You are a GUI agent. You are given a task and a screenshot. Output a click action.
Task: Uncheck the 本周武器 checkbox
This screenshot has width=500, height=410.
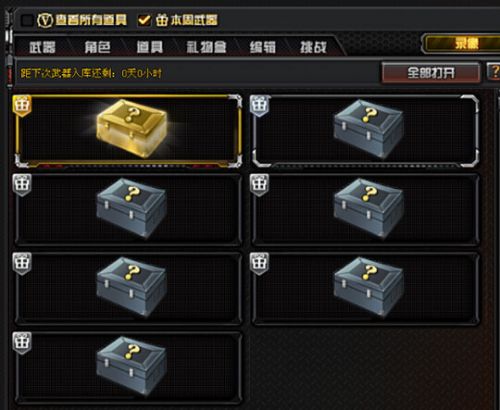point(144,20)
